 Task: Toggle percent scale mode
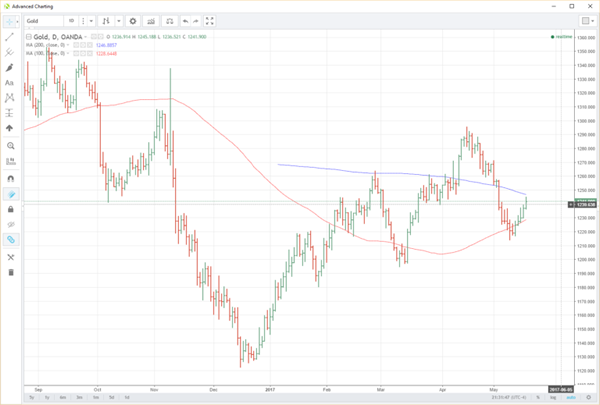(x=538, y=398)
